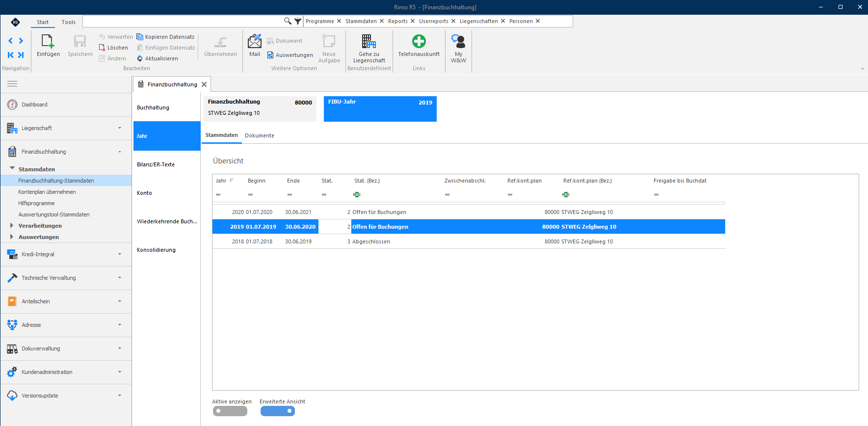Click Gehe zu Liegenschaft building icon
The image size is (868, 426).
[369, 41]
